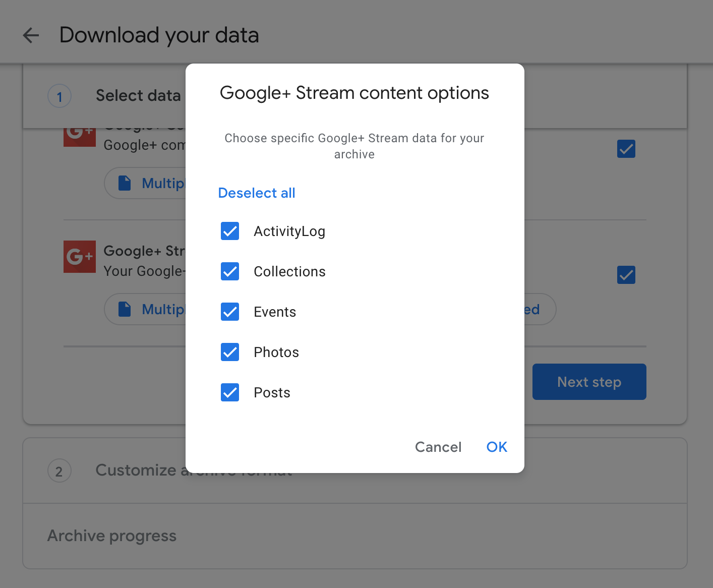Click the Google+ Stream logo icon

coord(80,257)
